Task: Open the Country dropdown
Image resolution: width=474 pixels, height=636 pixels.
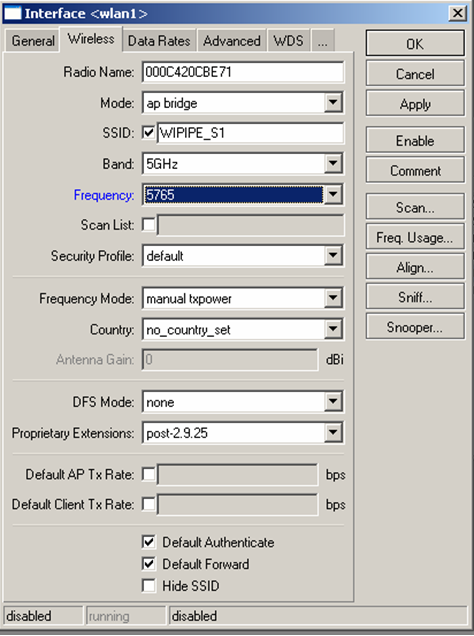Action: [x=333, y=329]
